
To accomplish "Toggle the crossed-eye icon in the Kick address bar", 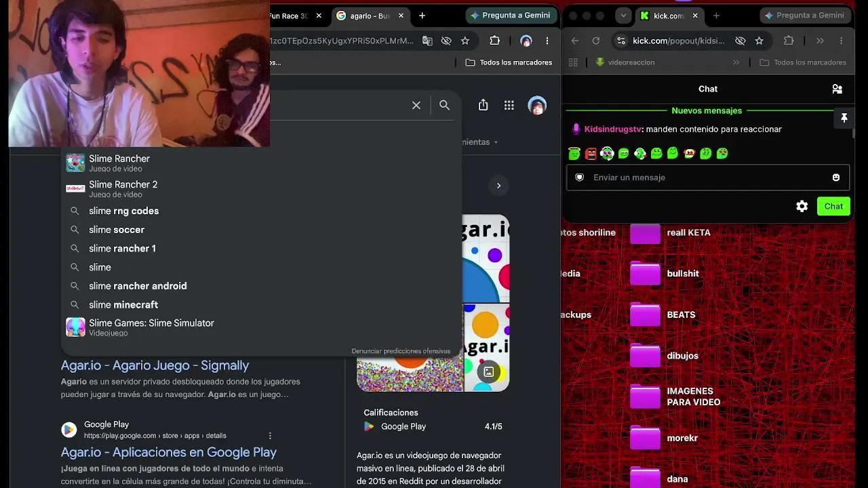I will [741, 41].
